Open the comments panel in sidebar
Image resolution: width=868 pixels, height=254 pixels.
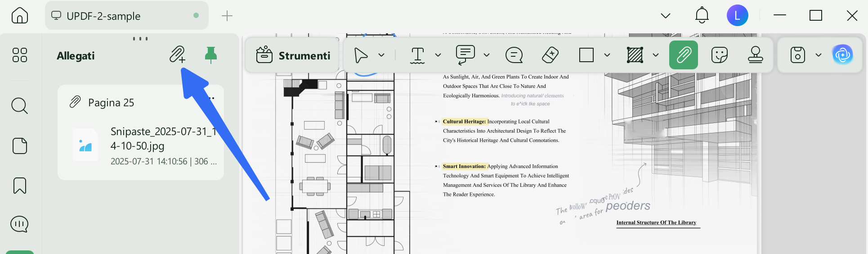(x=20, y=224)
